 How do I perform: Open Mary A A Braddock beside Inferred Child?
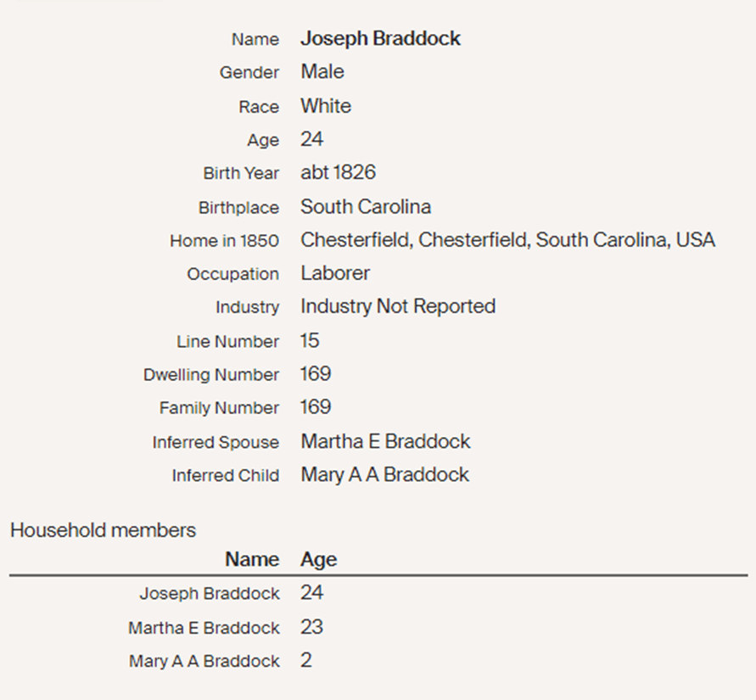click(384, 475)
